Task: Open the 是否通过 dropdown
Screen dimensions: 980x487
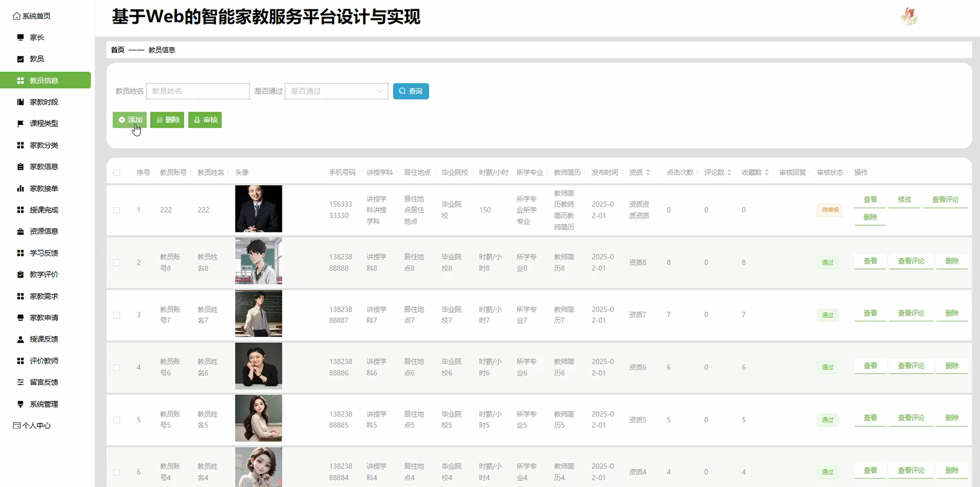Action: (336, 91)
